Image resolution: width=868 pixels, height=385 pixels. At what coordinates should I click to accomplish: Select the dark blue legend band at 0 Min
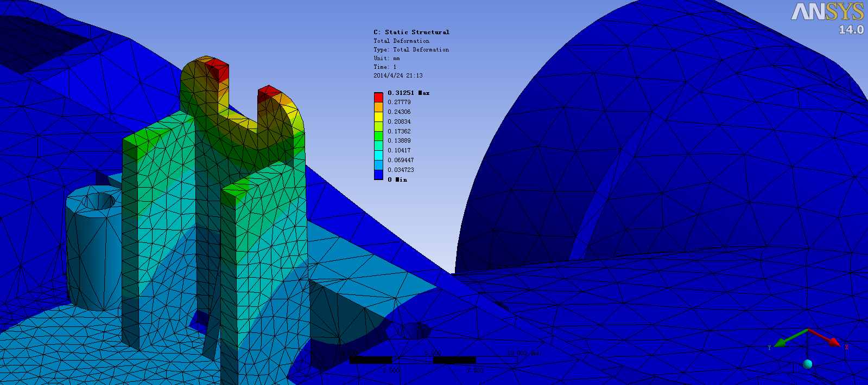coord(378,175)
